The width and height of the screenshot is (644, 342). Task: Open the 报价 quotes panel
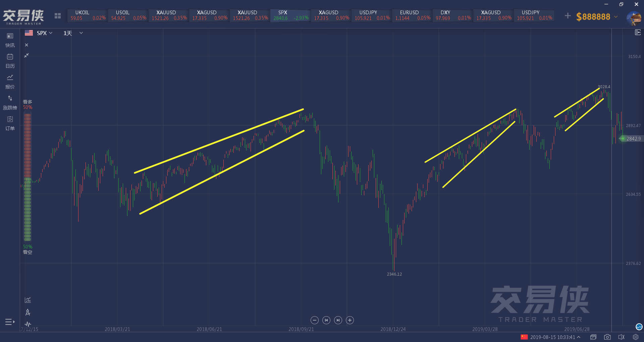click(x=10, y=81)
